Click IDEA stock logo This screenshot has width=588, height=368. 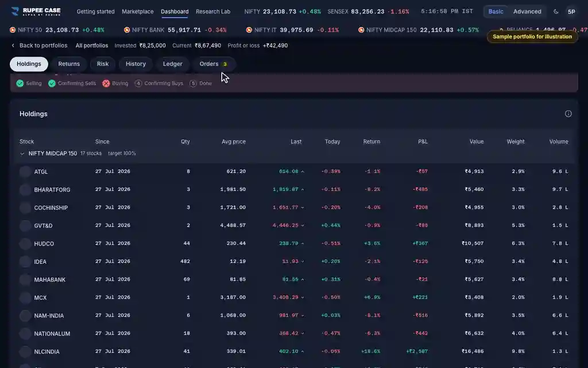pos(25,262)
